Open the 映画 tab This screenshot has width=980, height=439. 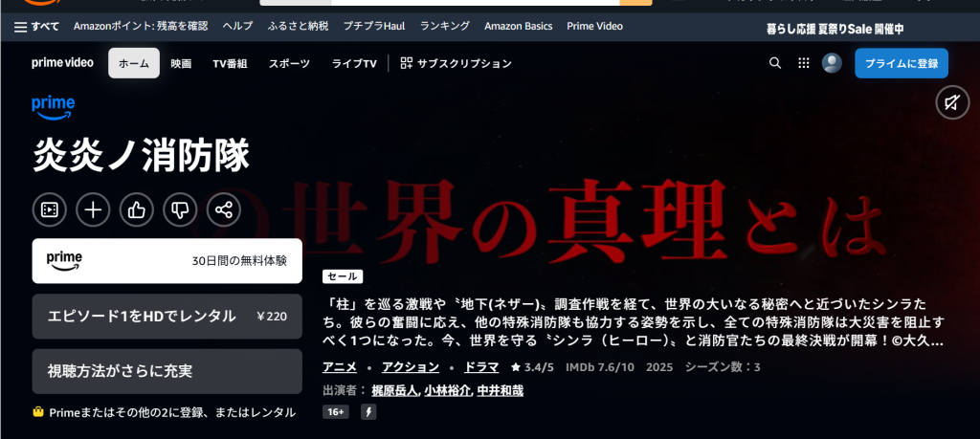coord(181,63)
